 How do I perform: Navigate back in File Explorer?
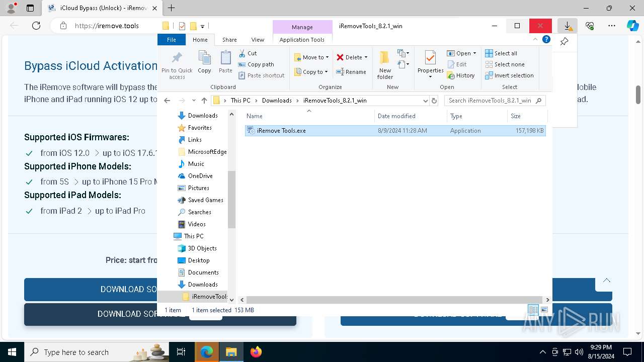[x=168, y=101]
